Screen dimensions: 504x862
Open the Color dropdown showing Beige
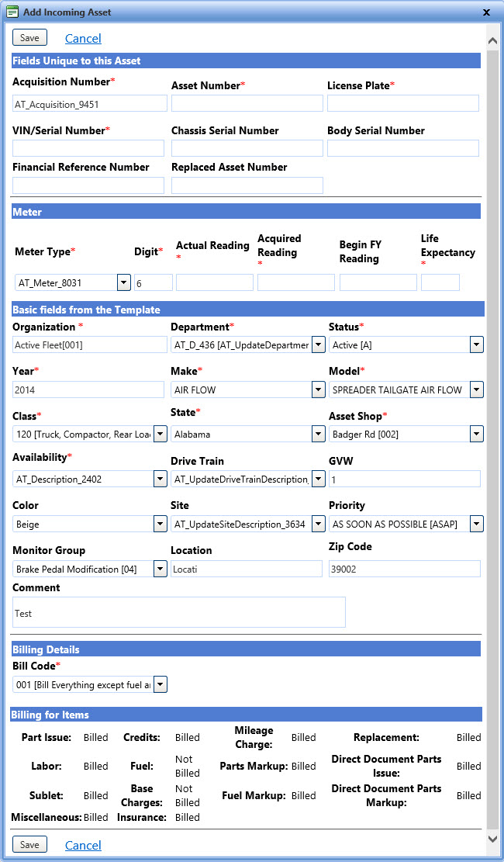(160, 524)
